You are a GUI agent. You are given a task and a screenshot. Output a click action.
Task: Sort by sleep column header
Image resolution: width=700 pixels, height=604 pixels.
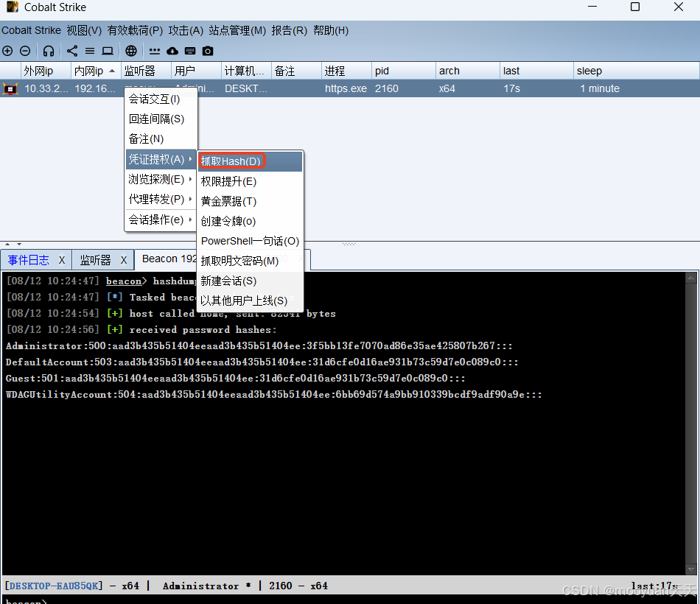pyautogui.click(x=636, y=71)
